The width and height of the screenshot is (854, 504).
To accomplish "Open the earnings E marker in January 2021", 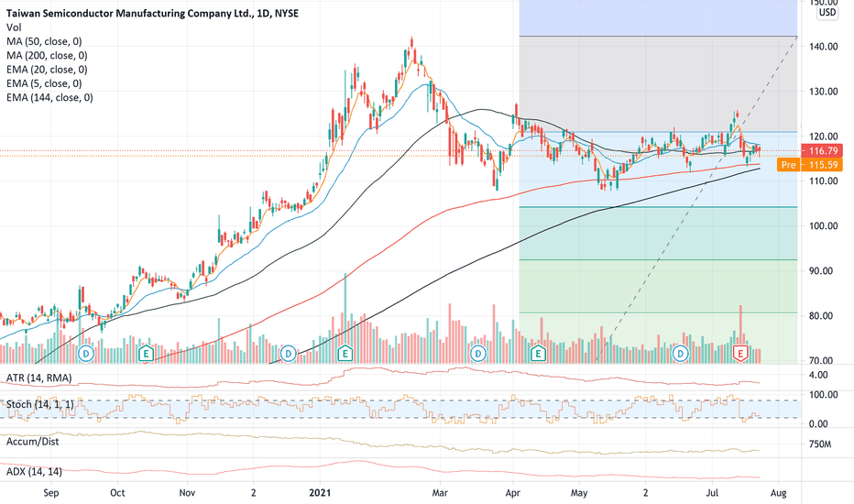I will click(x=345, y=354).
